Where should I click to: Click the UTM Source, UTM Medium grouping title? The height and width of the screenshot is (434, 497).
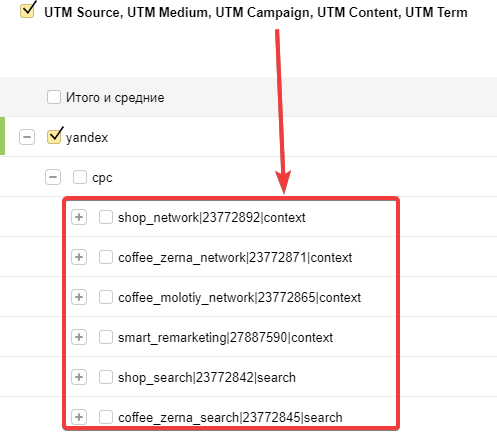pos(256,12)
